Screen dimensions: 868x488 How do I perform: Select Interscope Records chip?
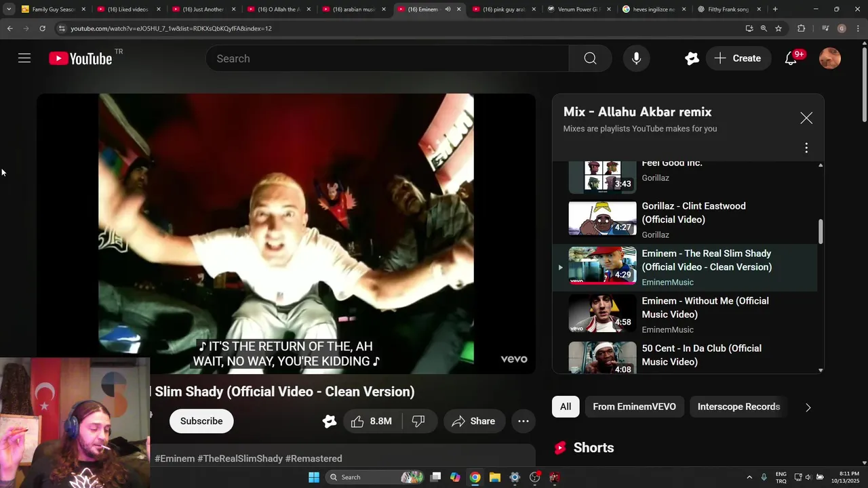738,407
